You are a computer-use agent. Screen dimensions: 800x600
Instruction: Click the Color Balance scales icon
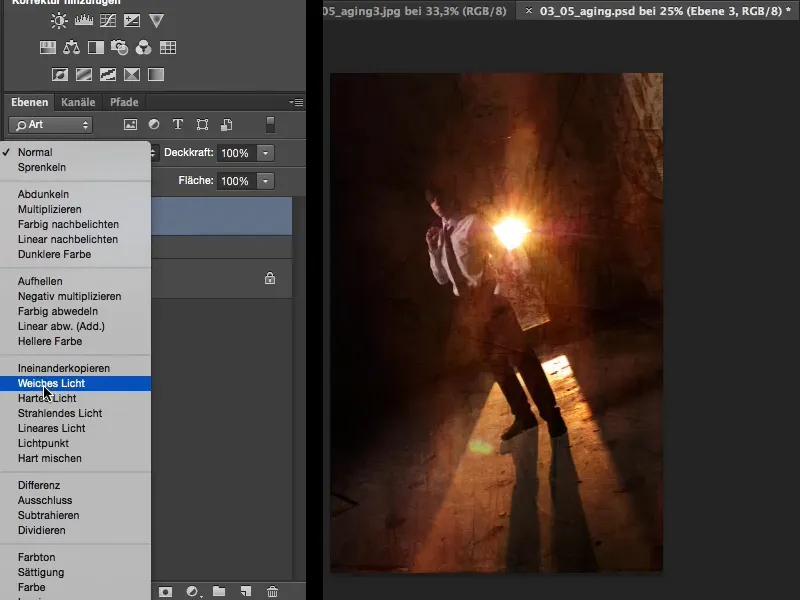(70, 47)
